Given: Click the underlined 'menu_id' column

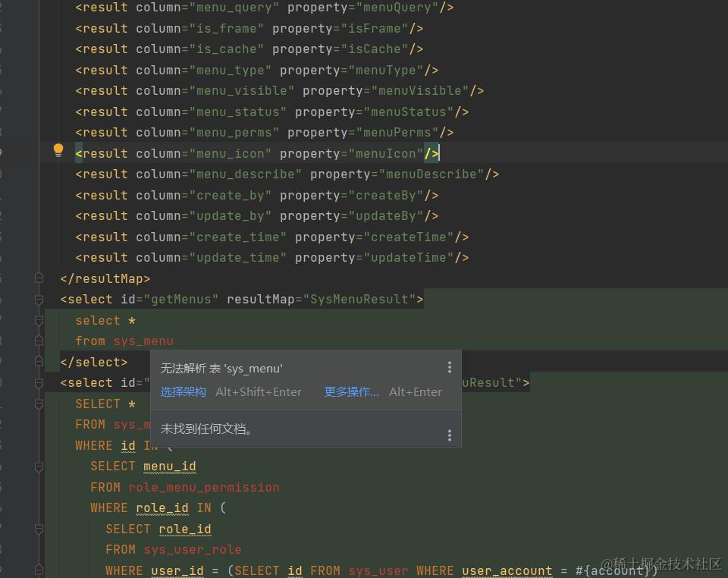Looking at the screenshot, I should (x=170, y=466).
